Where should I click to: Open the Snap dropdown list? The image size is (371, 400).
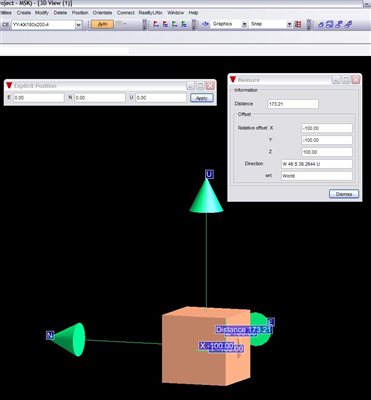pos(289,24)
